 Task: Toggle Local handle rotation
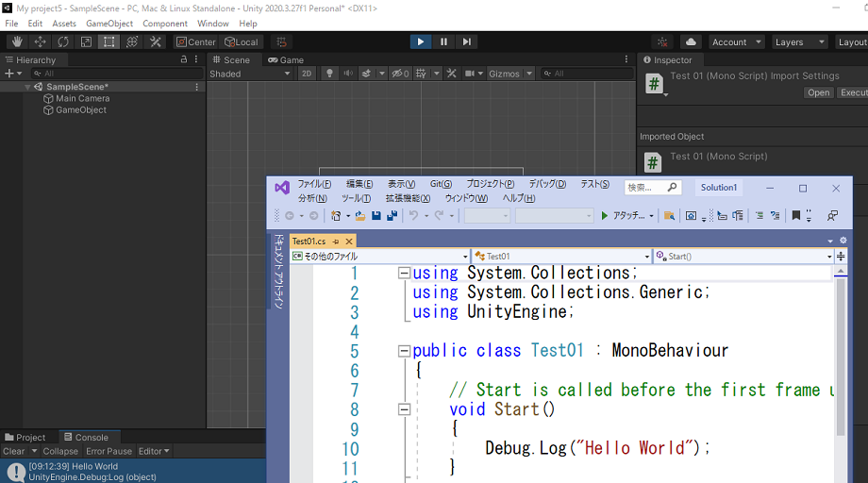point(242,42)
